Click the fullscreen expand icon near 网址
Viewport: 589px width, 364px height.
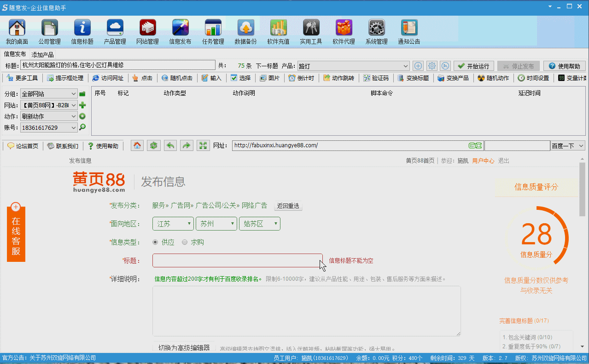[203, 145]
